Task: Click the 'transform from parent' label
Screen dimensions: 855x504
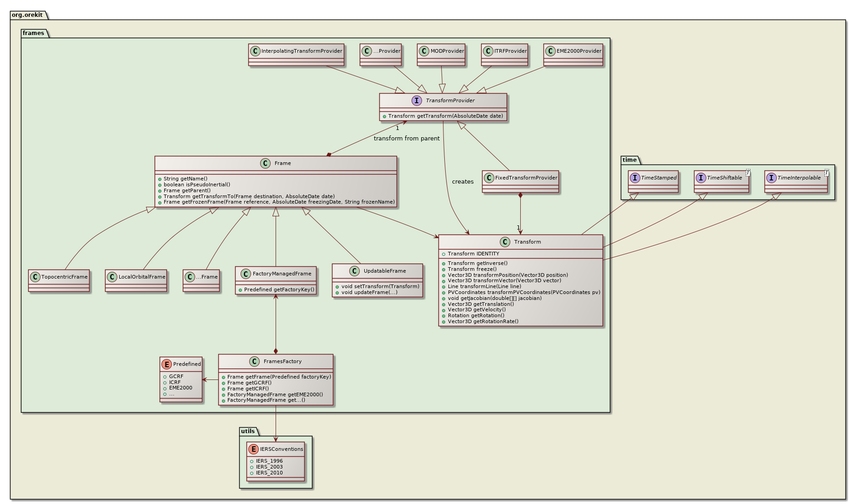Action: coord(407,138)
